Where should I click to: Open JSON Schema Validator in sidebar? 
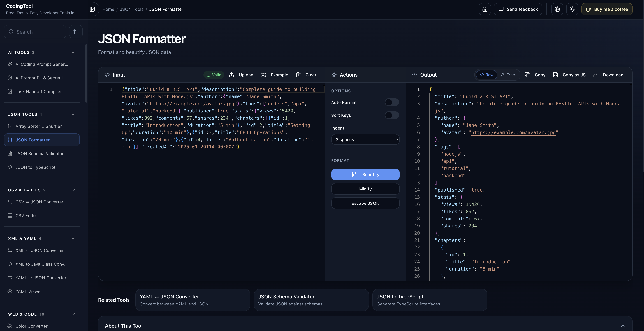click(42, 153)
